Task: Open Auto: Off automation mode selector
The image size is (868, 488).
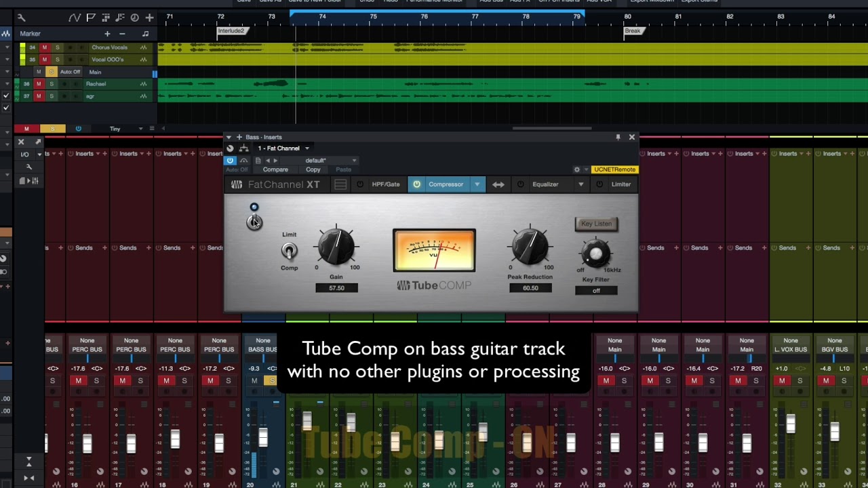Action: pos(70,72)
